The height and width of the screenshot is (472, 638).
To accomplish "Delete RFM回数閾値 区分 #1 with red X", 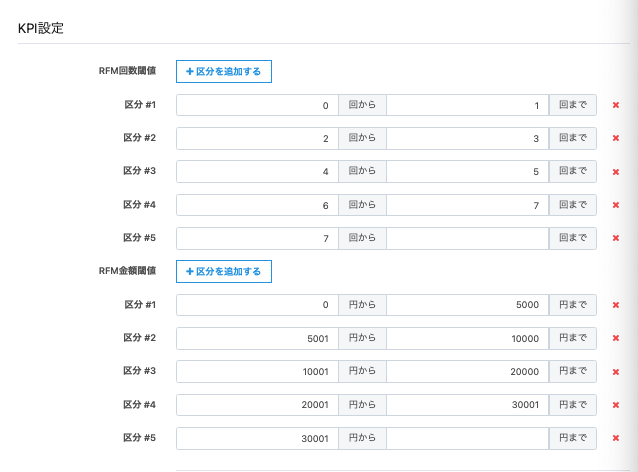I will [x=616, y=105].
